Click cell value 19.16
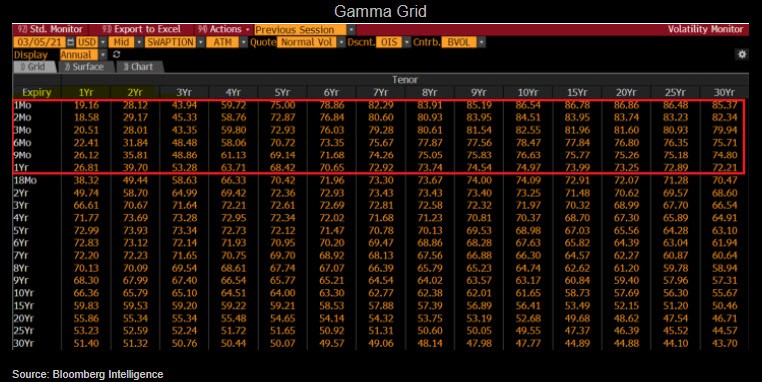The width and height of the screenshot is (762, 382). coord(87,105)
